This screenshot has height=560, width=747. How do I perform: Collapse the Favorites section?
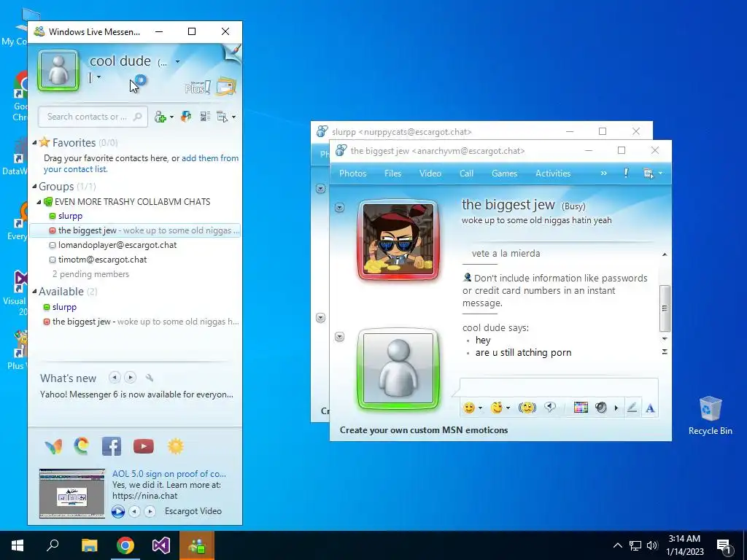tap(34, 142)
